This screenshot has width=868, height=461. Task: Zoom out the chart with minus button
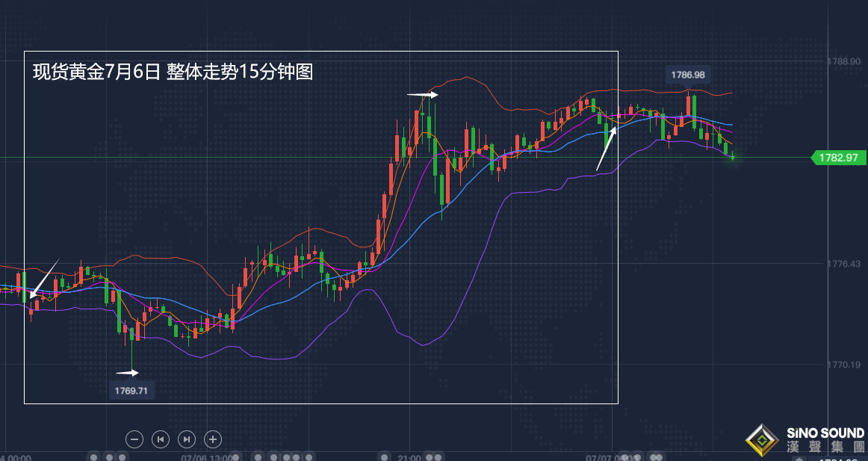click(134, 439)
